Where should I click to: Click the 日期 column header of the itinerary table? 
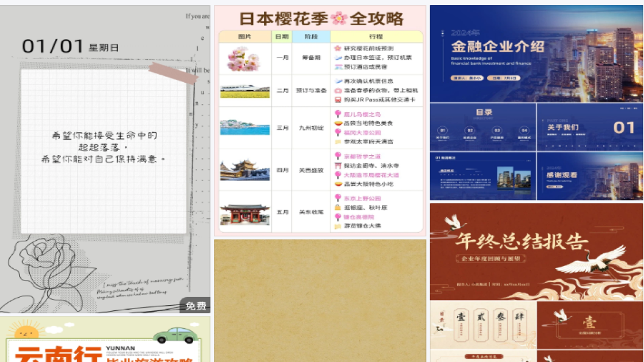tap(281, 36)
